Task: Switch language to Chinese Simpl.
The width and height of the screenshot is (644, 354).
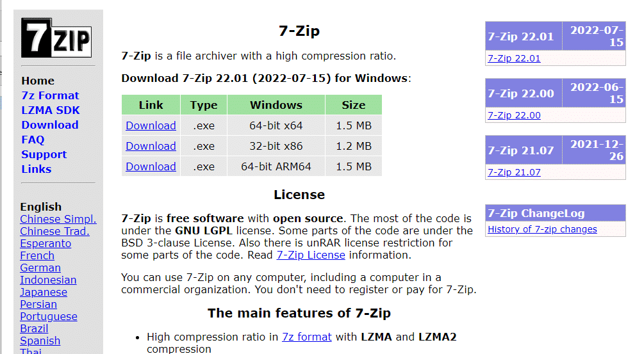Action: [x=58, y=220]
